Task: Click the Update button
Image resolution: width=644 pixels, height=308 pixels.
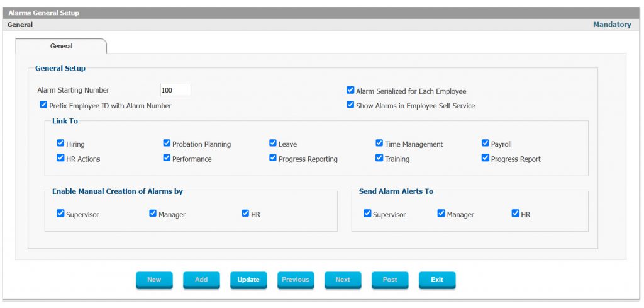Action: [x=248, y=280]
